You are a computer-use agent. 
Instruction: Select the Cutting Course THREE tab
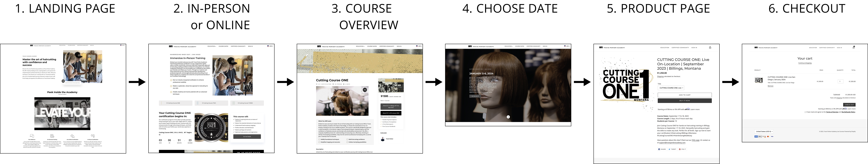point(247,103)
